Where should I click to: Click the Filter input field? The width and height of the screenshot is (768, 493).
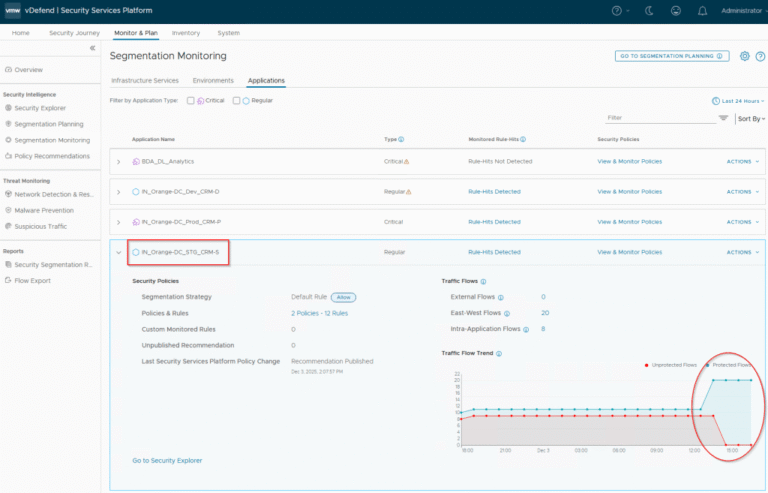point(661,118)
